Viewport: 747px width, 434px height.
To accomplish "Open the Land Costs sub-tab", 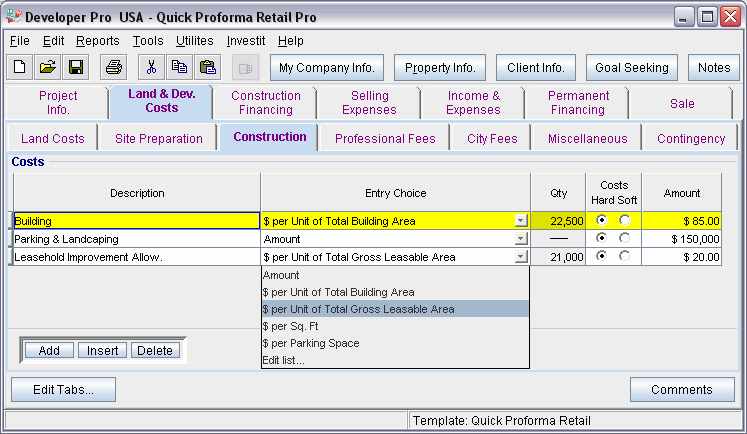I will click(52, 139).
